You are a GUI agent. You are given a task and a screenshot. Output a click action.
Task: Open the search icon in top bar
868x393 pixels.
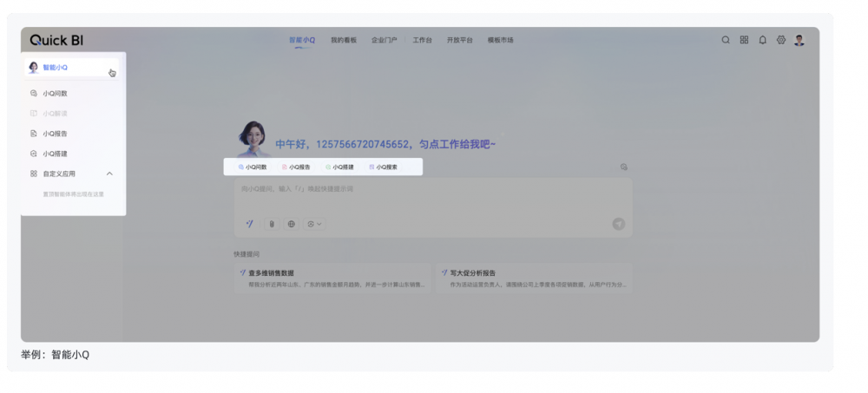click(x=725, y=40)
